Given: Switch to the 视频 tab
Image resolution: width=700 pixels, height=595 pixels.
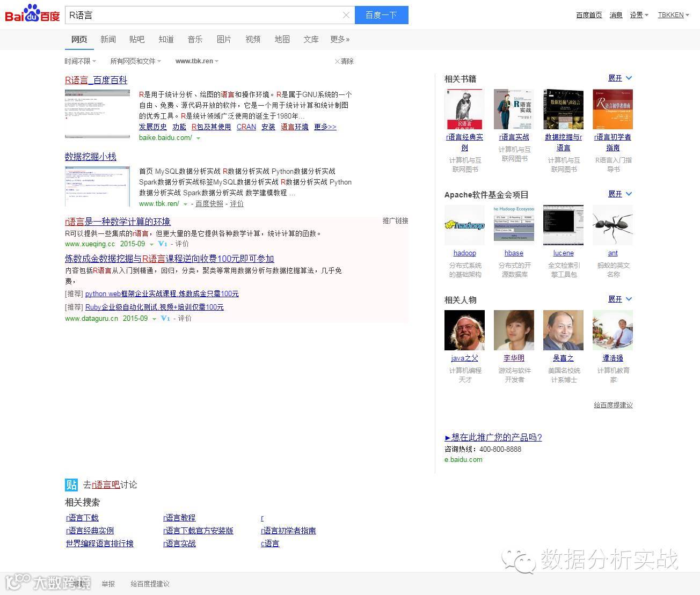Looking at the screenshot, I should (x=253, y=39).
